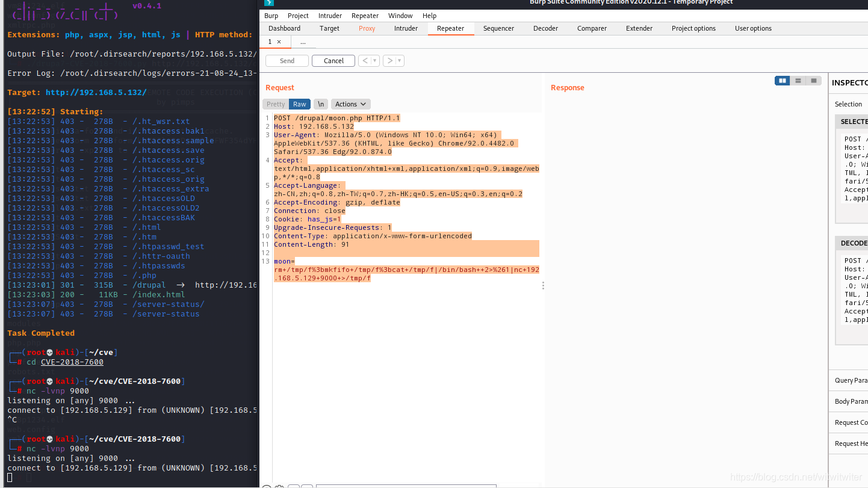868x488 pixels.
Task: Click the moon= payload body line
Action: pos(406,270)
